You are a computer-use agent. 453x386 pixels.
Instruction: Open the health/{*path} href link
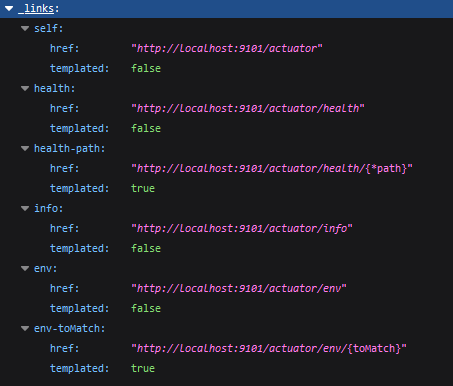pyautogui.click(x=272, y=169)
